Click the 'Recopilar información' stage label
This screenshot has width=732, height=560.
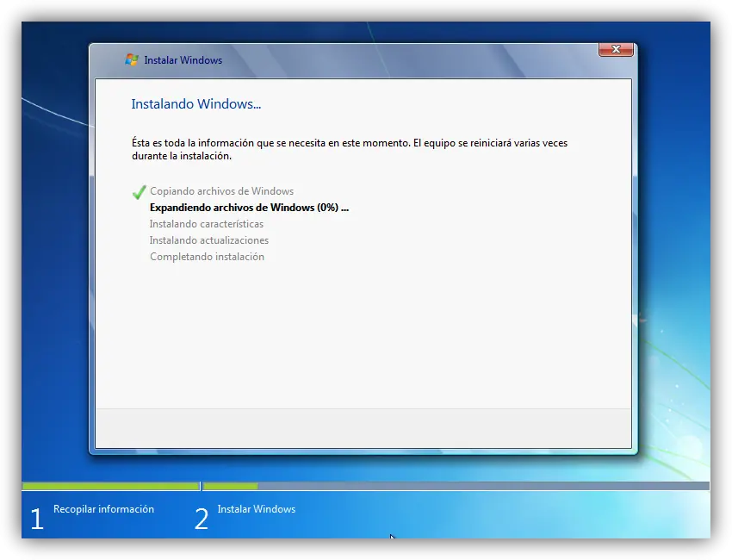click(103, 509)
